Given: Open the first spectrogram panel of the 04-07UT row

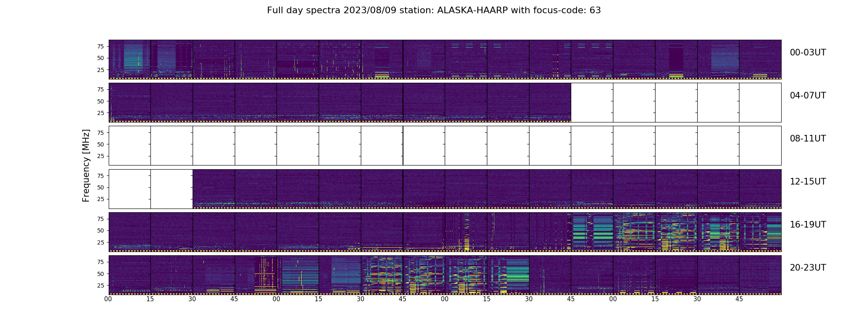Looking at the screenshot, I should (129, 103).
